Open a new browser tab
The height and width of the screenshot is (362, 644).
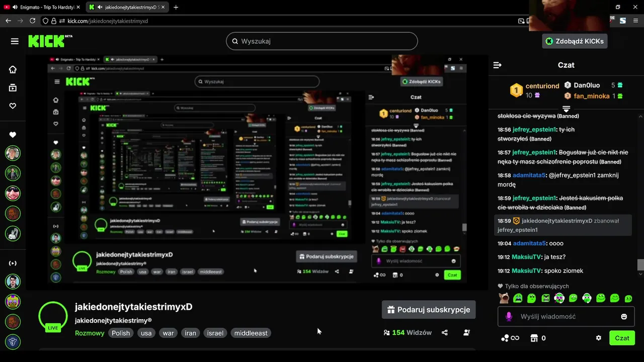click(x=176, y=7)
